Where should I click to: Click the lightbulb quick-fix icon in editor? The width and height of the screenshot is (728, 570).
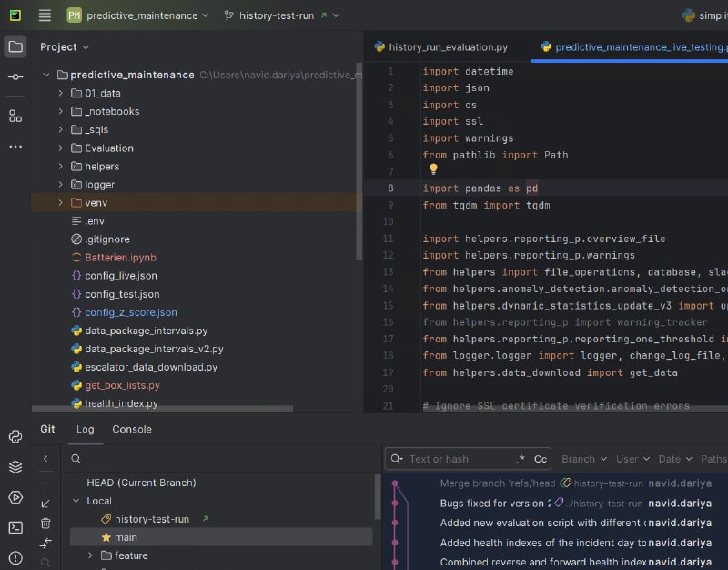pyautogui.click(x=433, y=169)
